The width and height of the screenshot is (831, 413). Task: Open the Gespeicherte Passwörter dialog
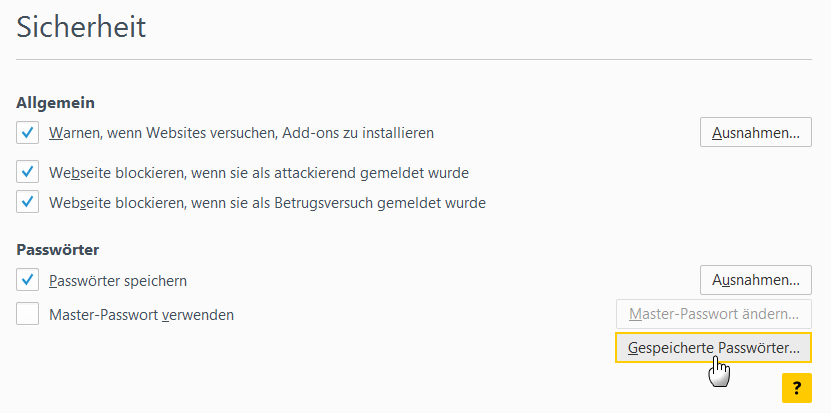point(714,348)
